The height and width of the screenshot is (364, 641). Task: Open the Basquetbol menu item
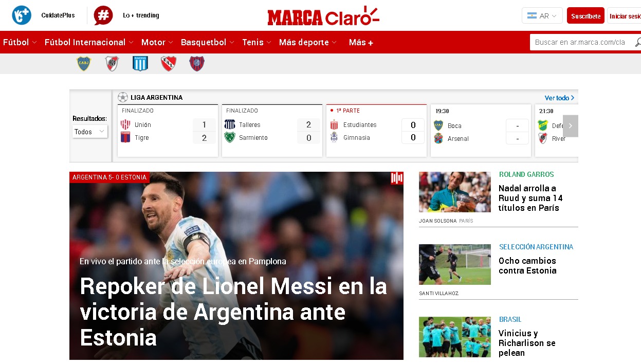(208, 42)
